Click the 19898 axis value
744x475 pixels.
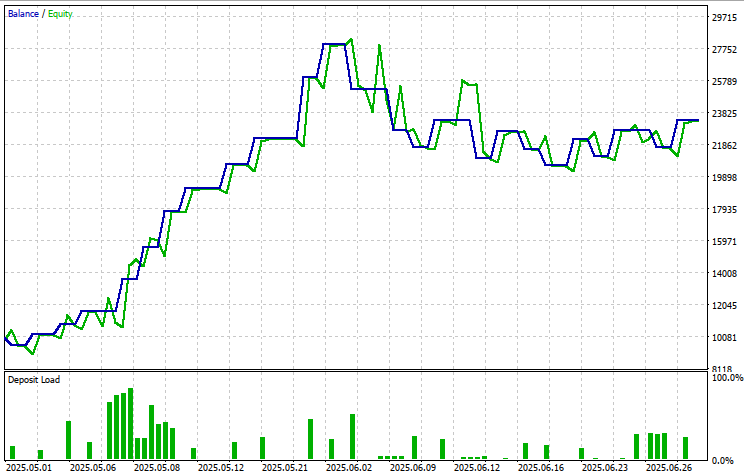(725, 177)
